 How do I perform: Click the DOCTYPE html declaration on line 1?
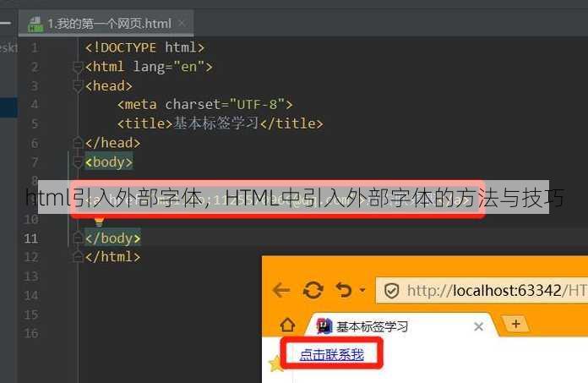(x=144, y=47)
